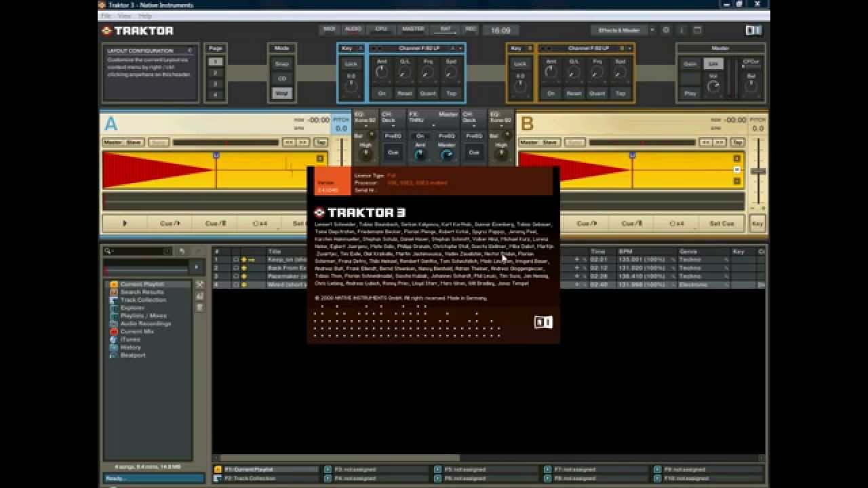Click the trash icon beside browser tree
The width and height of the screenshot is (868, 488).
[x=200, y=308]
